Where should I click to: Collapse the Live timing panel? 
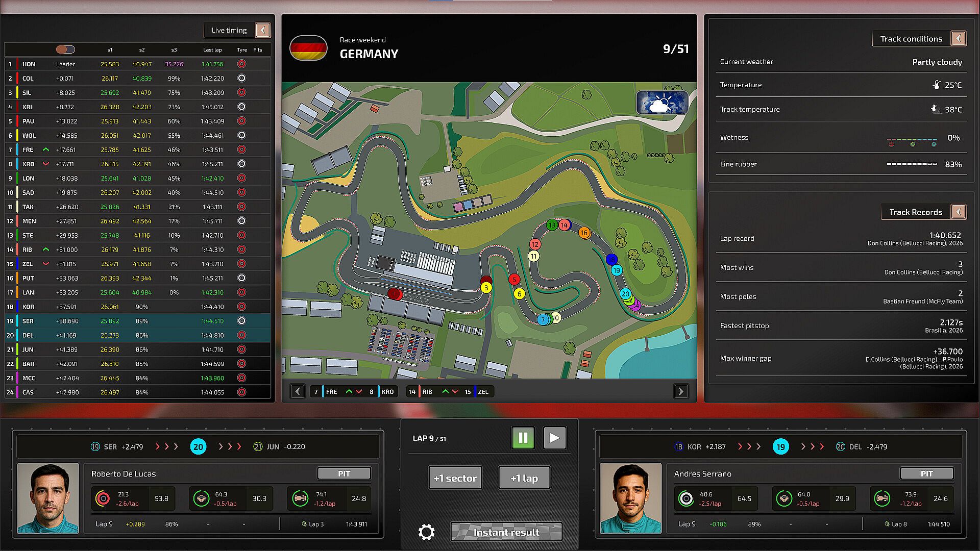tap(263, 30)
